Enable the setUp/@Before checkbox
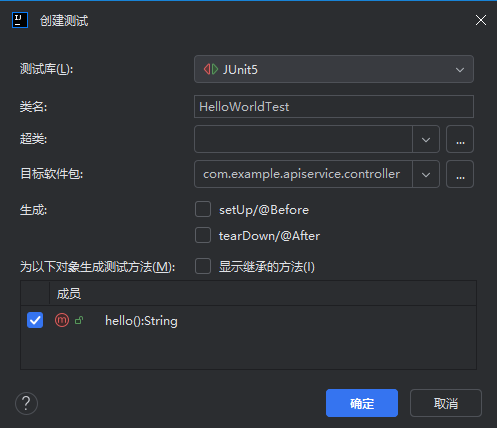The width and height of the screenshot is (497, 428). [x=203, y=209]
